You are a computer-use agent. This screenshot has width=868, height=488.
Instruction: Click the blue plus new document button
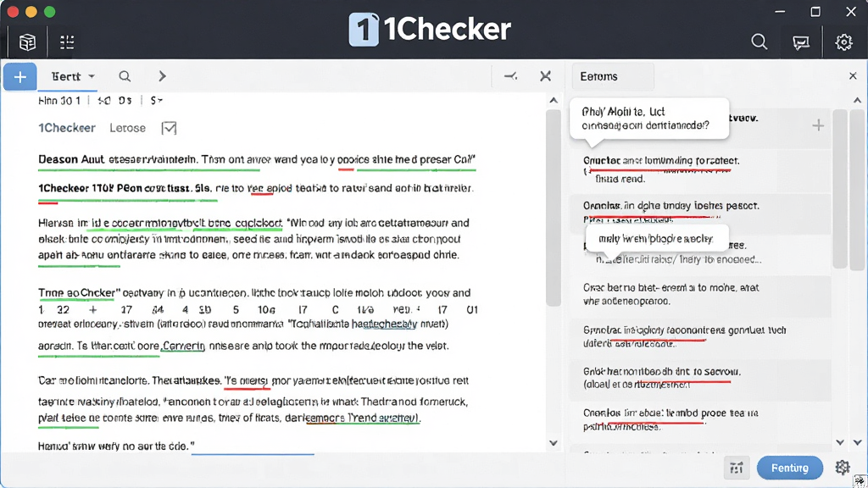[20, 76]
